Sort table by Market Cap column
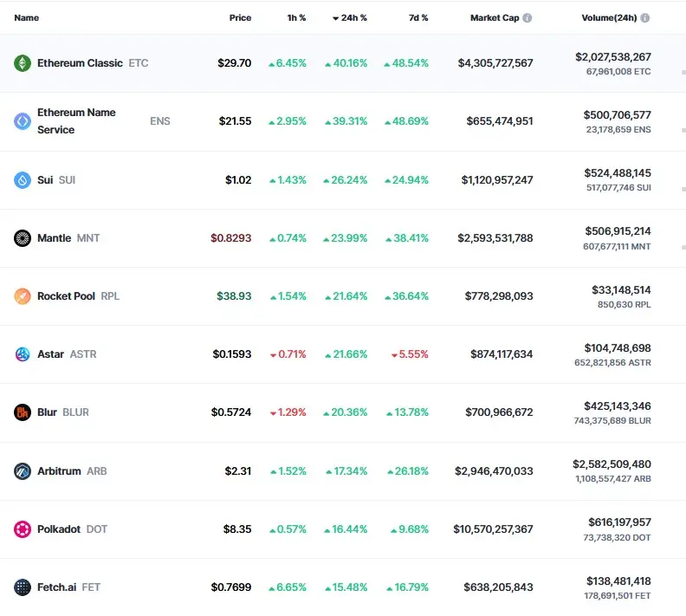The width and height of the screenshot is (686, 616). tap(495, 18)
